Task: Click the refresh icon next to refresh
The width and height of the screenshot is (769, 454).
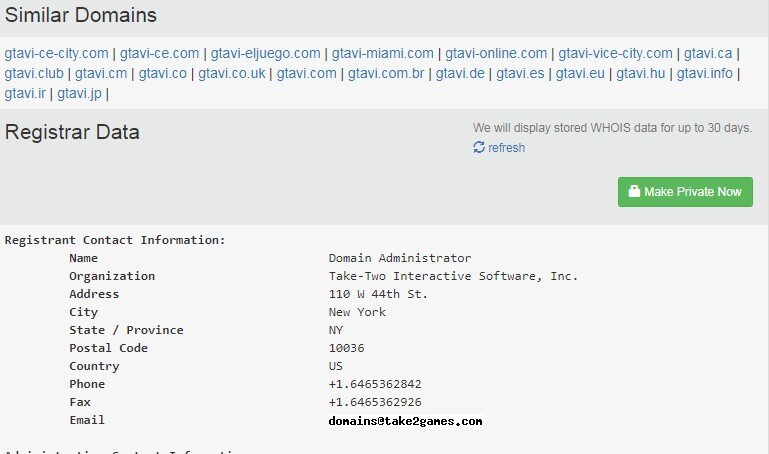Action: [479, 147]
